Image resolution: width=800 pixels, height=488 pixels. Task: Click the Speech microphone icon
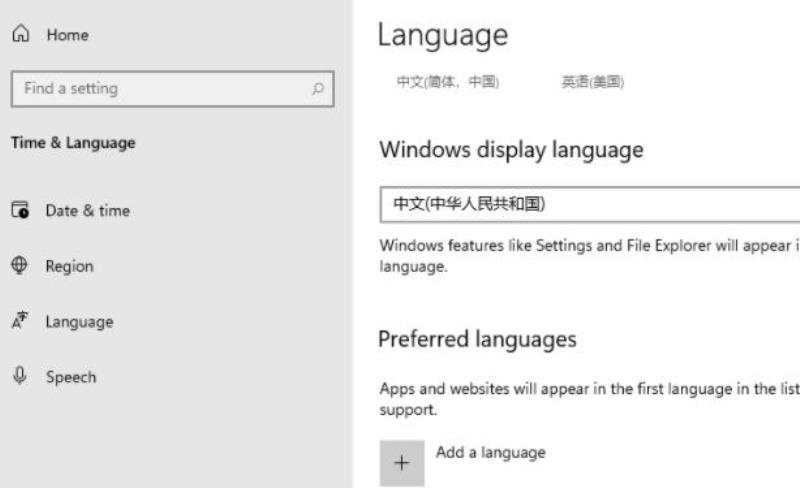click(x=20, y=376)
